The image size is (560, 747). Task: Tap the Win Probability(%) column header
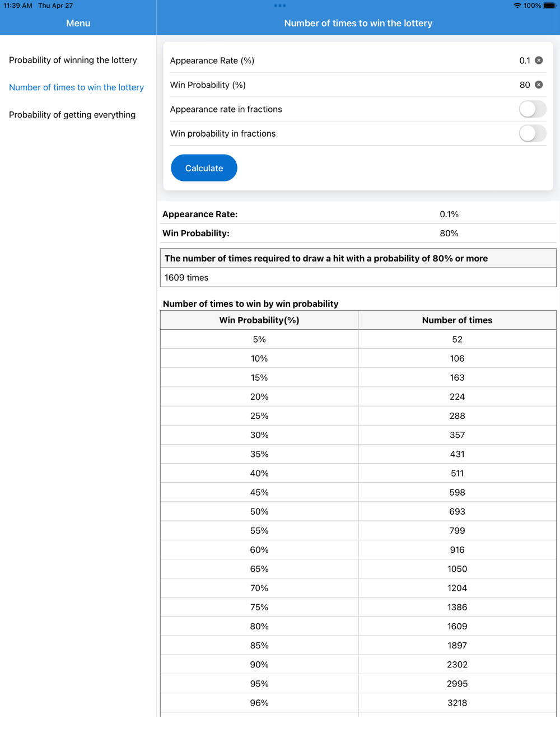click(x=259, y=320)
